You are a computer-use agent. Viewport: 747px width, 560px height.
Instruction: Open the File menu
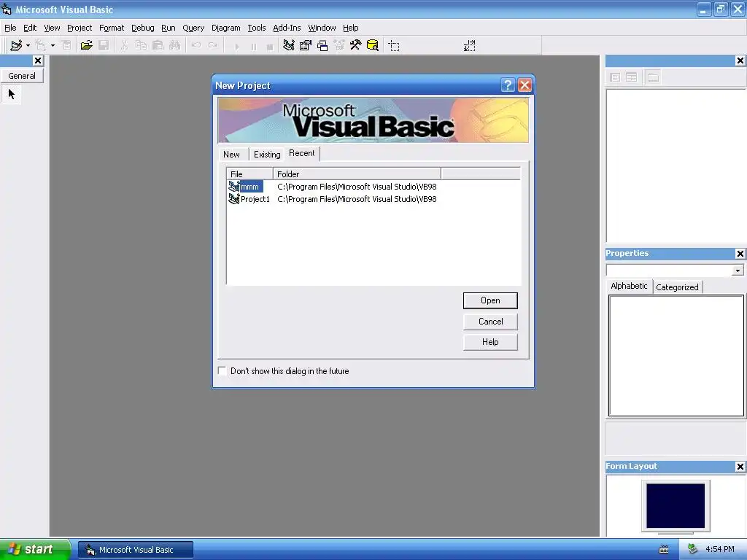(10, 28)
